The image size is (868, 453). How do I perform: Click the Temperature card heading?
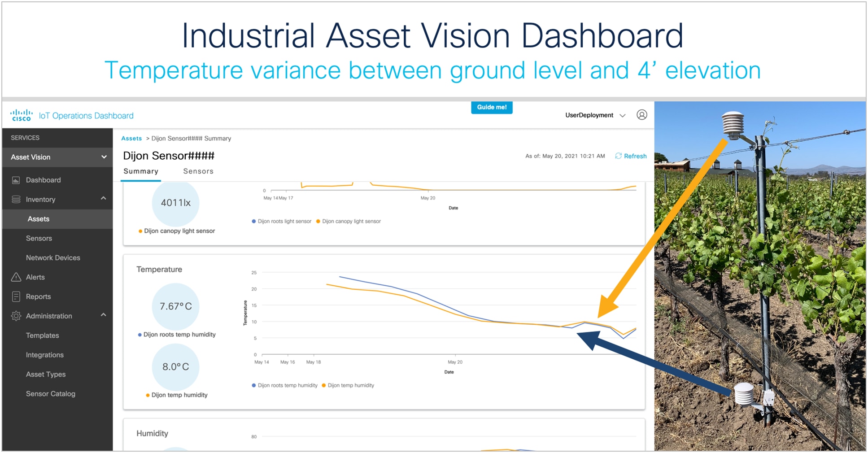pos(159,269)
